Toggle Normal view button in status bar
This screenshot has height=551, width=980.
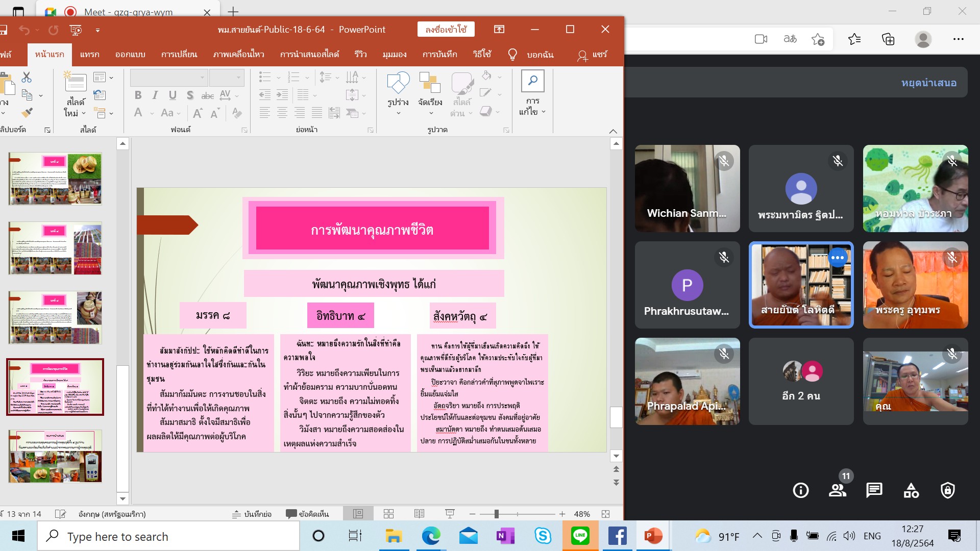click(x=358, y=514)
